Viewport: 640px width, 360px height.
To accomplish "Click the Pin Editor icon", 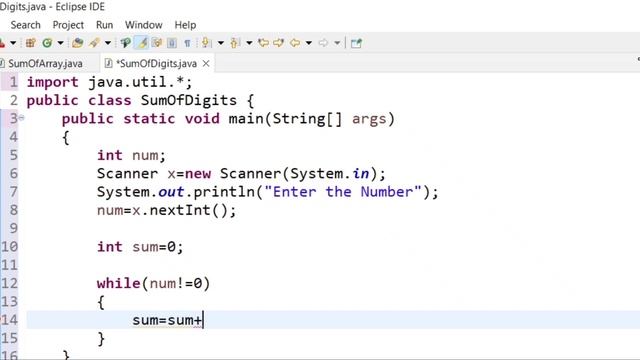I will pos(356,43).
